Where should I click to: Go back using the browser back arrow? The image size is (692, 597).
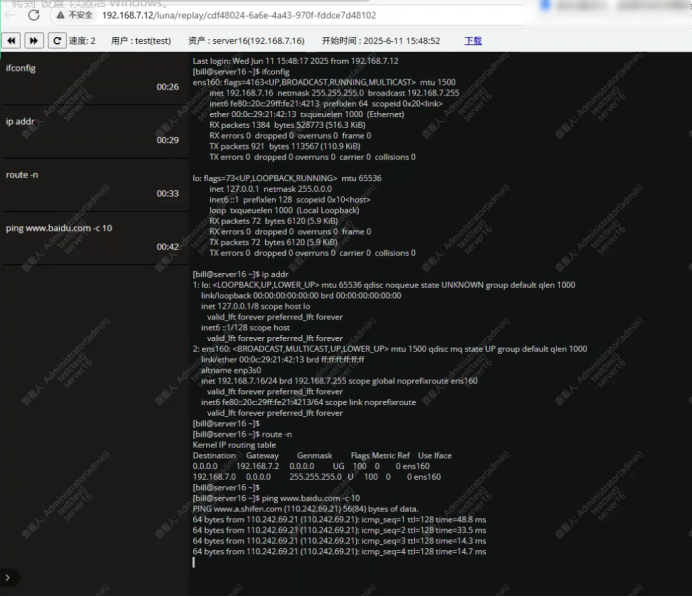(12, 16)
